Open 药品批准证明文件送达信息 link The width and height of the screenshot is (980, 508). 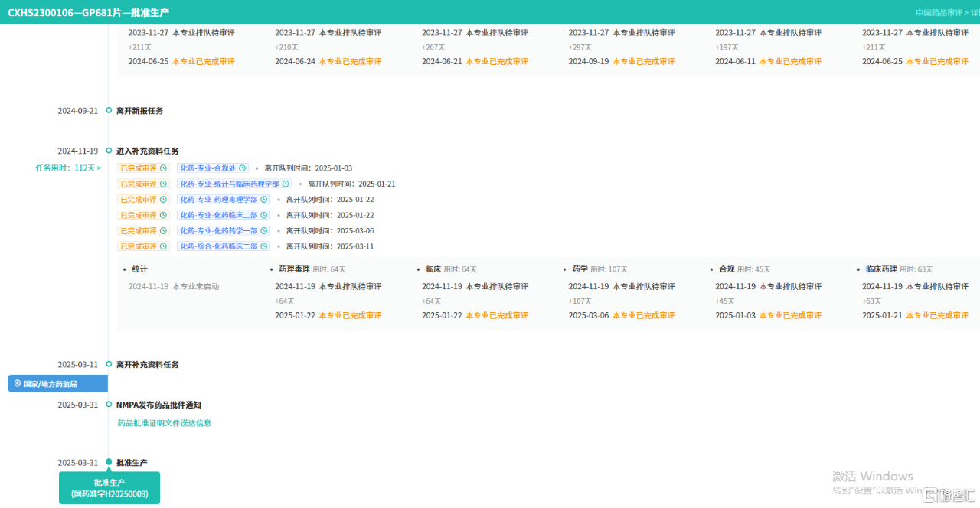(164, 423)
